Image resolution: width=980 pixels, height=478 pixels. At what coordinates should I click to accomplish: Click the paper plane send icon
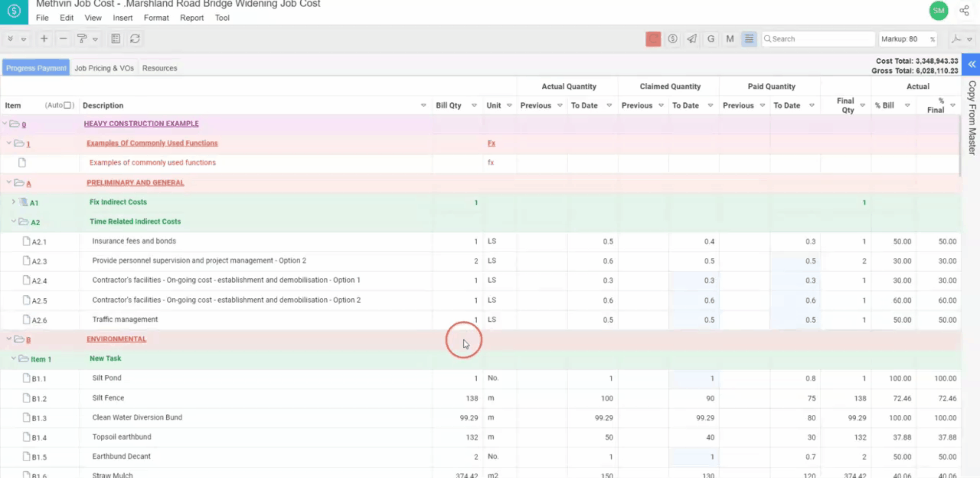(692, 39)
